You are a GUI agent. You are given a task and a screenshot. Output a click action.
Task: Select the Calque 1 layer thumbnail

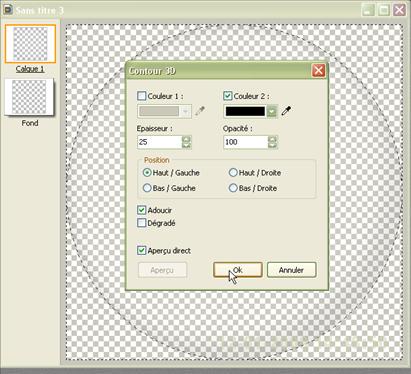pos(30,44)
